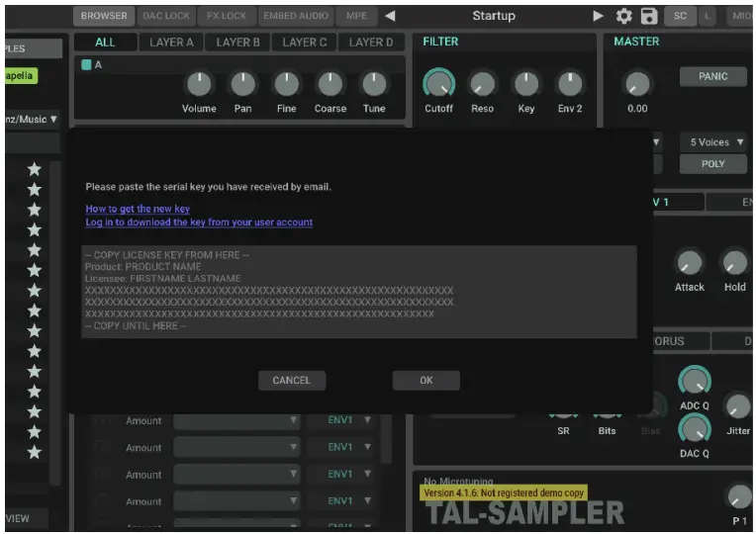Open the second Amount row ENV1 source dropdown
Screen dimensions: 756x534
341,447
